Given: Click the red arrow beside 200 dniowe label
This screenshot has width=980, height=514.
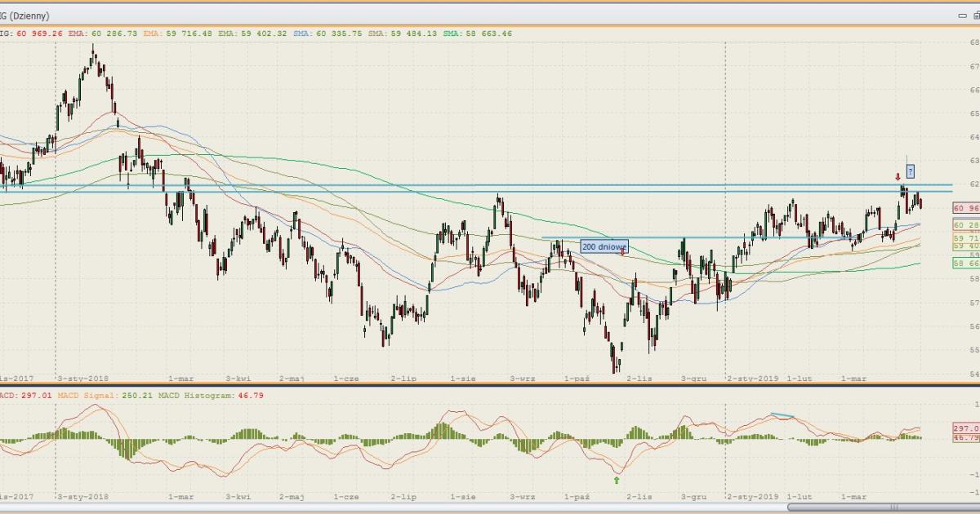Looking at the screenshot, I should [623, 252].
